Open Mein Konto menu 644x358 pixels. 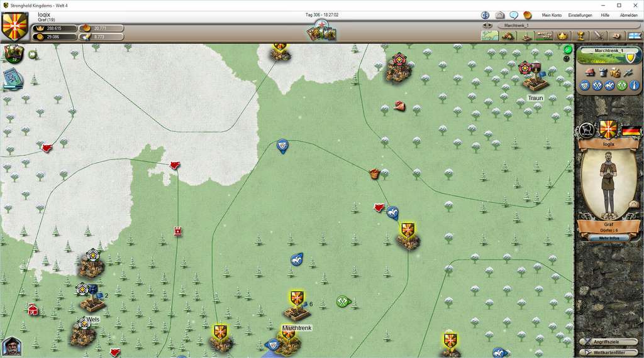[552, 15]
